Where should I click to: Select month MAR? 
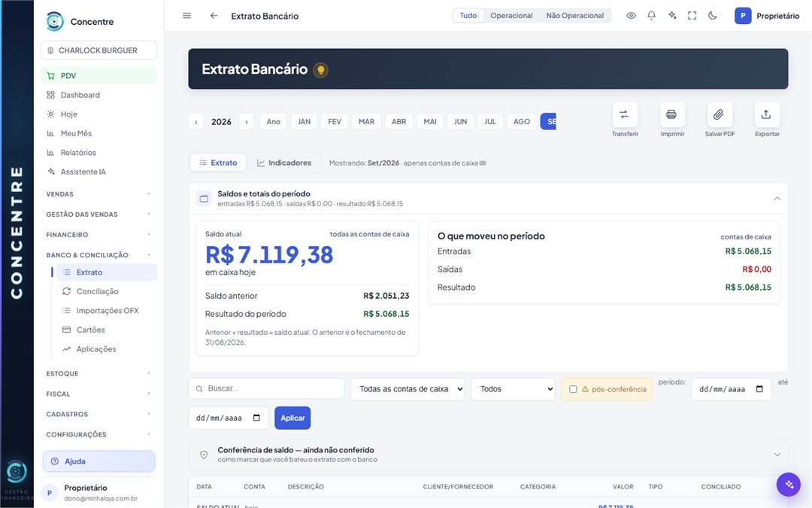pos(366,122)
